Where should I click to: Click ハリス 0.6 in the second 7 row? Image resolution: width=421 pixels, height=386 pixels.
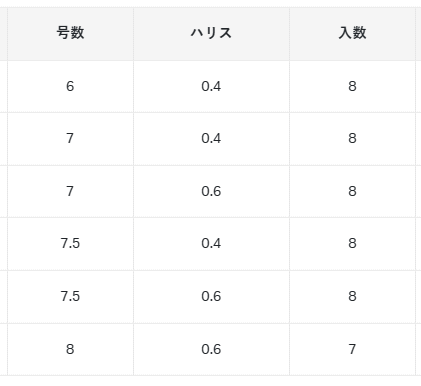tap(211, 191)
